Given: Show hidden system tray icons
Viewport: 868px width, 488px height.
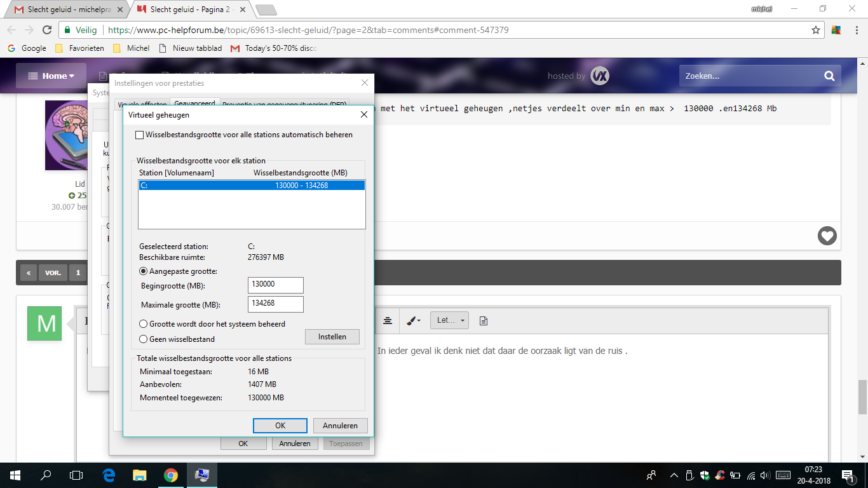Looking at the screenshot, I should point(674,475).
